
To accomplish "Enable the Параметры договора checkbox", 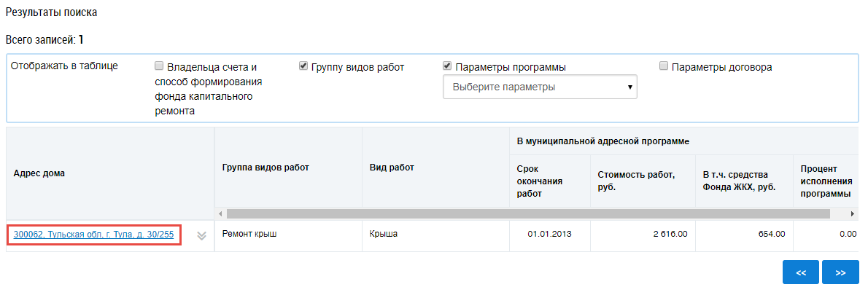I will pos(664,67).
